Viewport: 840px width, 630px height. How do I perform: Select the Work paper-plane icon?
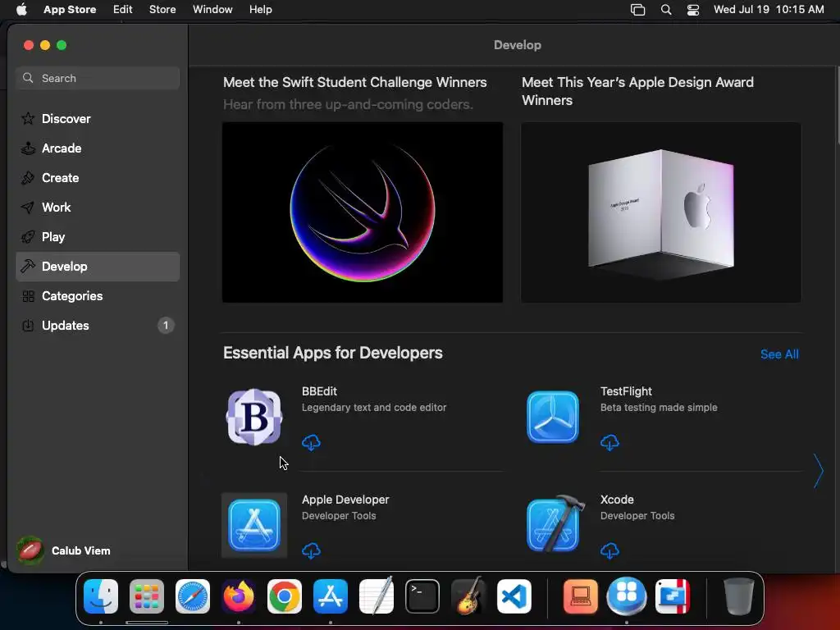(28, 208)
